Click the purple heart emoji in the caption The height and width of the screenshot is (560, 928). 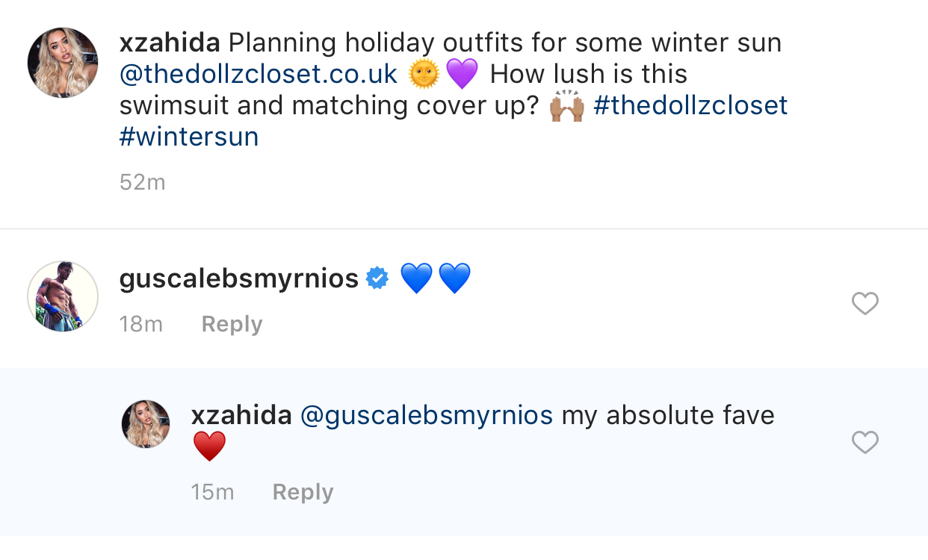(462, 74)
